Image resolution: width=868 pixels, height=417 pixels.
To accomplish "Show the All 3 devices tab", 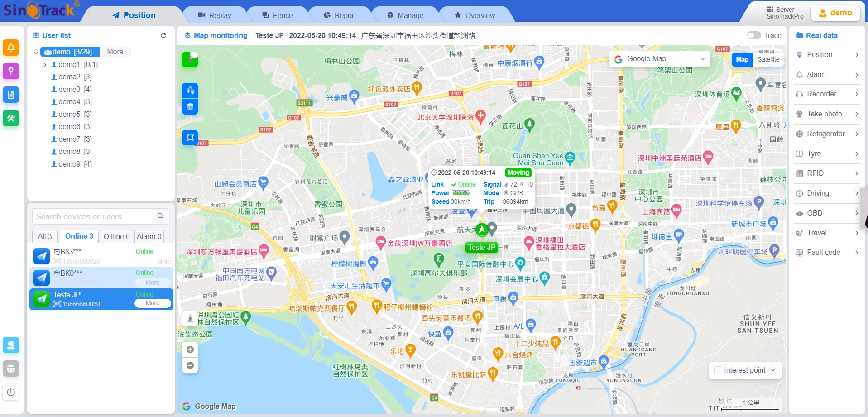I will [45, 236].
